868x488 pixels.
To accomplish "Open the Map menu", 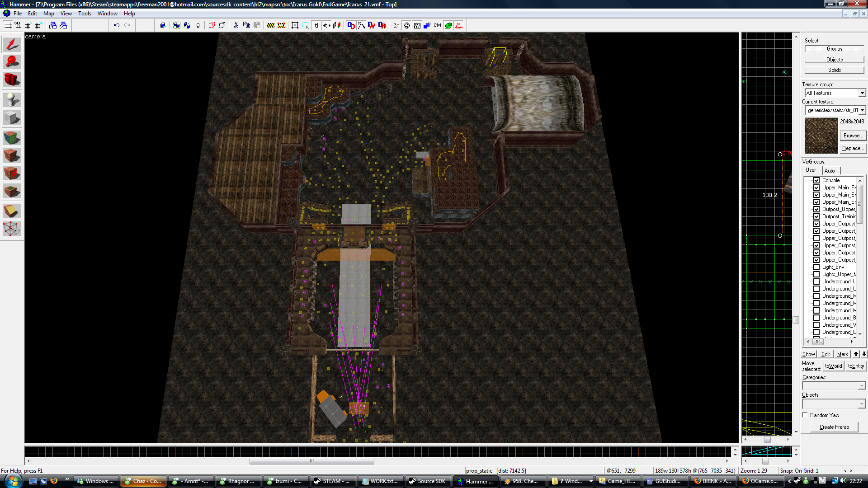I will point(49,14).
